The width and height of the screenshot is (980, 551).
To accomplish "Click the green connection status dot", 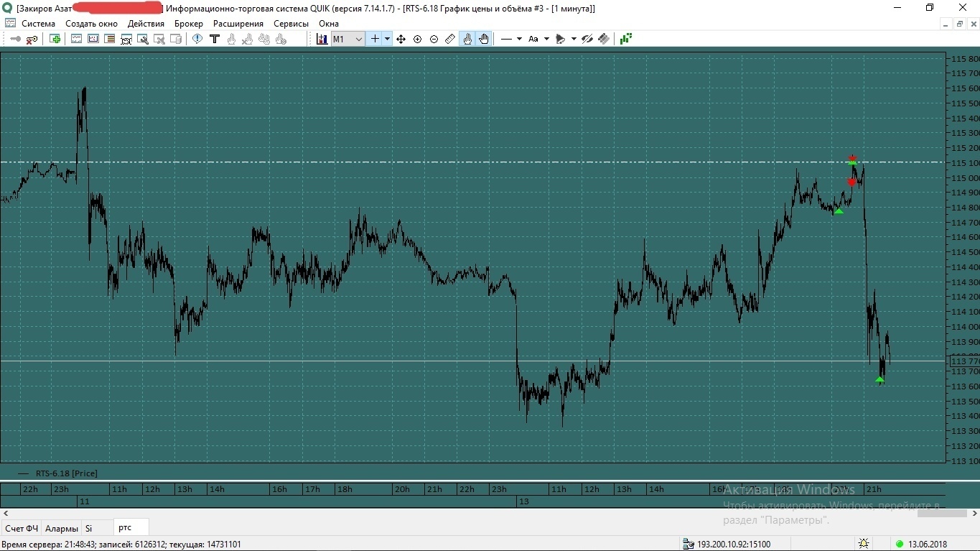I will pos(900,544).
